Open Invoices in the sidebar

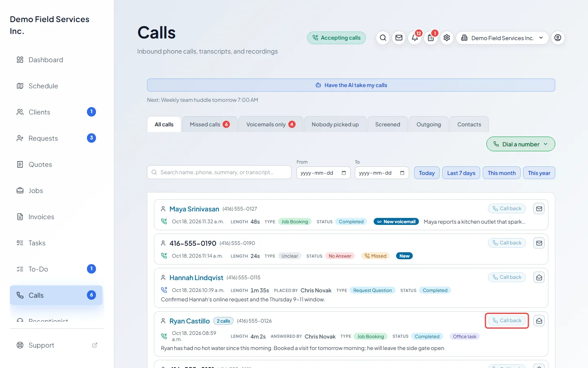coord(57,217)
